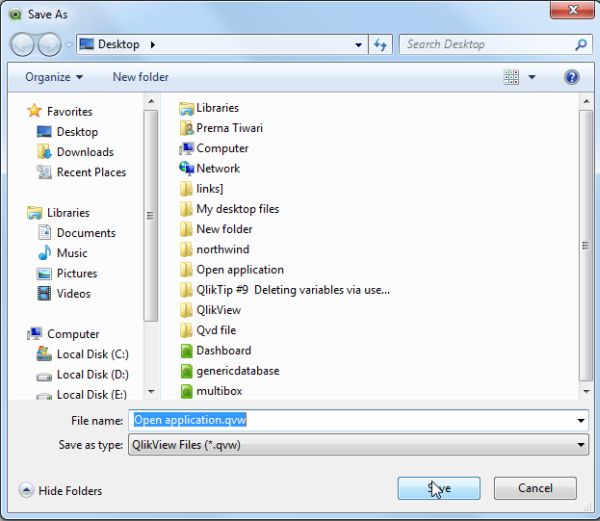The image size is (600, 521).
Task: Click the navigation pane scroll down arrow
Action: [x=151, y=391]
